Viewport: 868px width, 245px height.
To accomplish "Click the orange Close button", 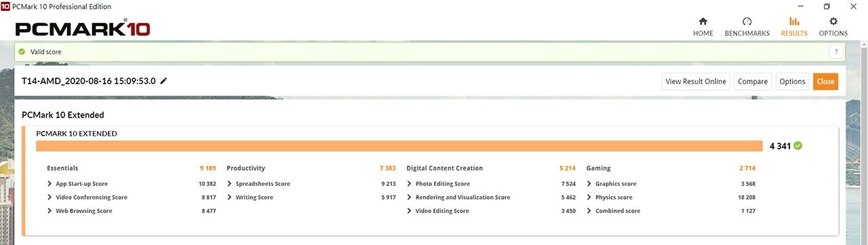I will click(825, 81).
